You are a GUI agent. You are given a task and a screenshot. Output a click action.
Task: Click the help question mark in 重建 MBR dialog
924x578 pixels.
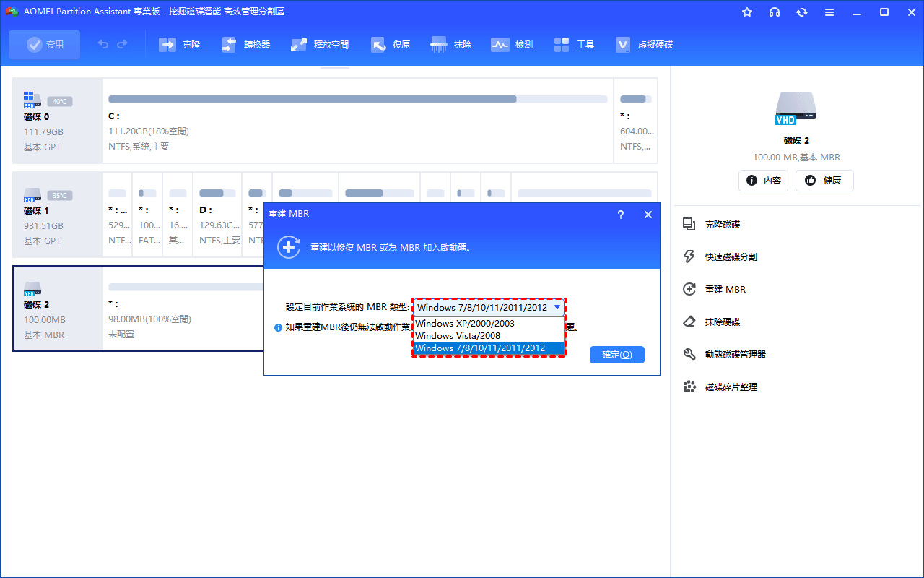coord(621,215)
